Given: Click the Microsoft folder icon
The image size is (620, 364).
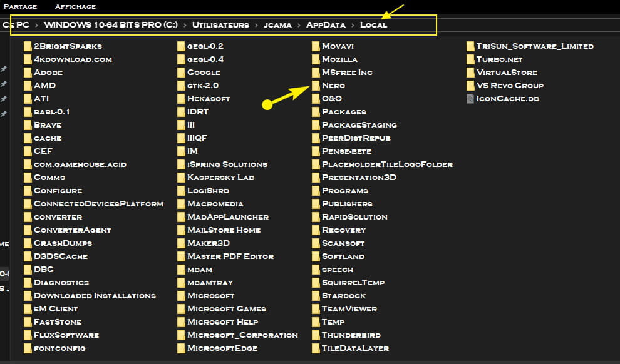Looking at the screenshot, I should pyautogui.click(x=181, y=296).
